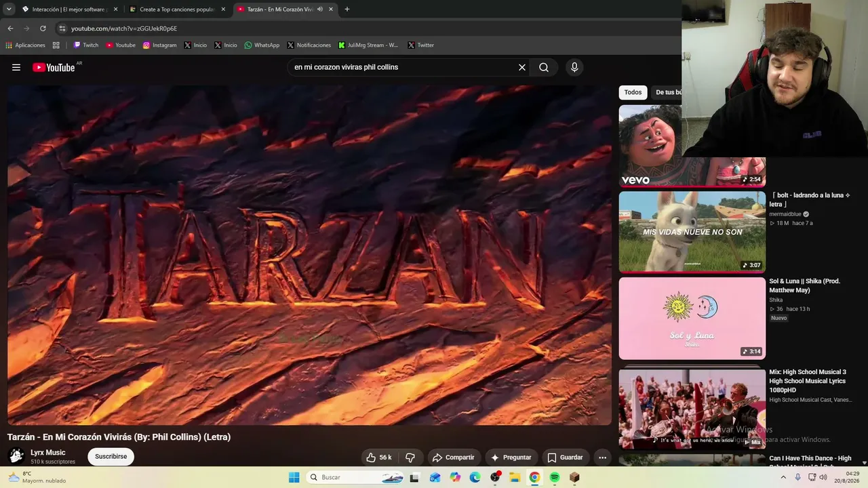Open the WhatsApp bookmark

pyautogui.click(x=262, y=45)
